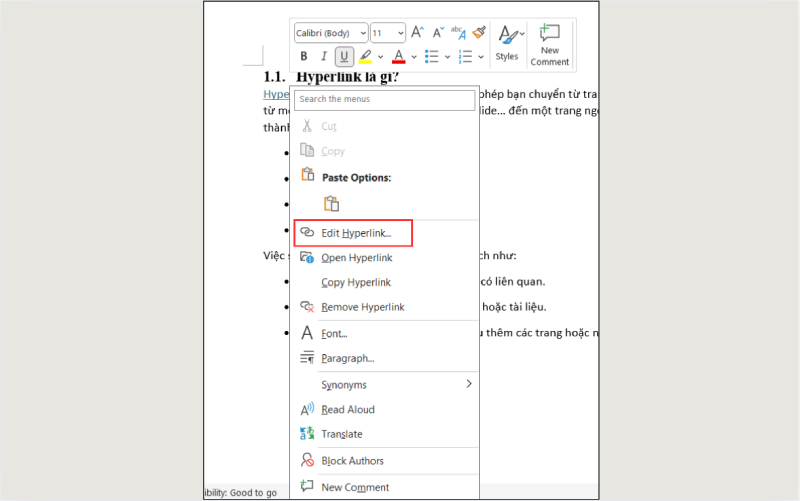
Task: Apply yellow text highlight color
Action: point(365,57)
